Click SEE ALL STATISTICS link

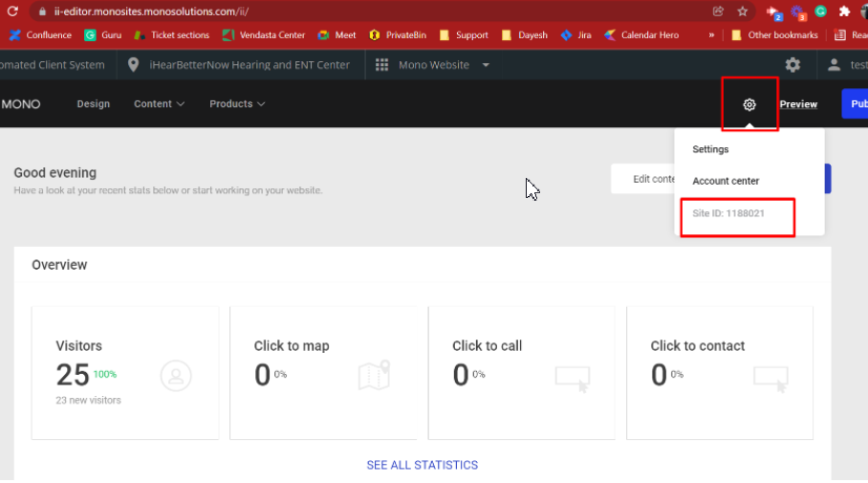pos(422,465)
